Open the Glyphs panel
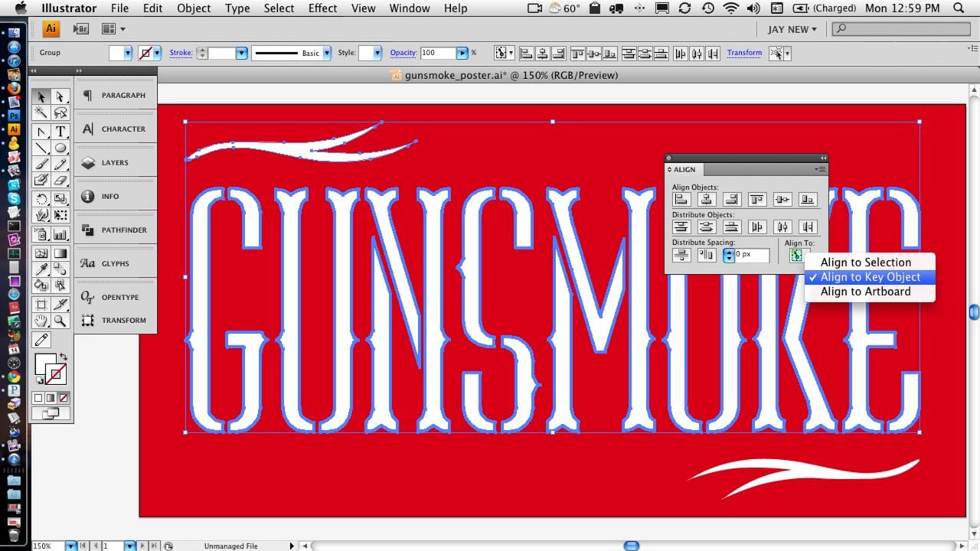 (x=116, y=263)
